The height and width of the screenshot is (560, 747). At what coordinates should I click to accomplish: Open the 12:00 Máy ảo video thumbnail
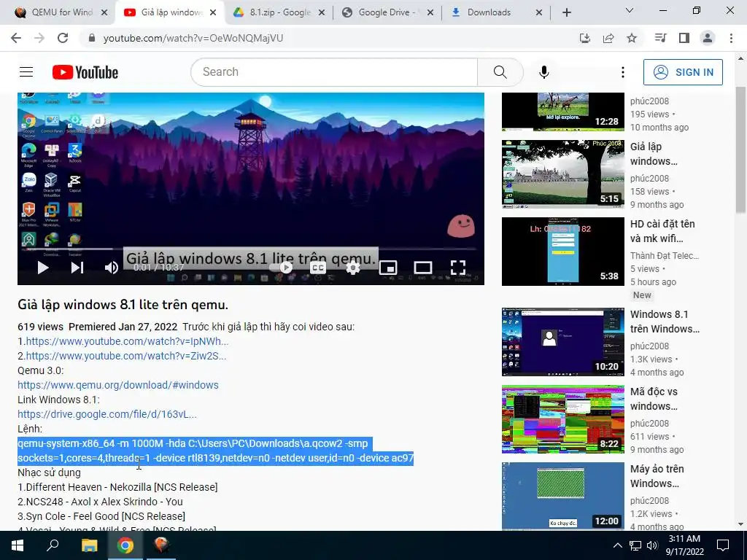[x=562, y=496]
